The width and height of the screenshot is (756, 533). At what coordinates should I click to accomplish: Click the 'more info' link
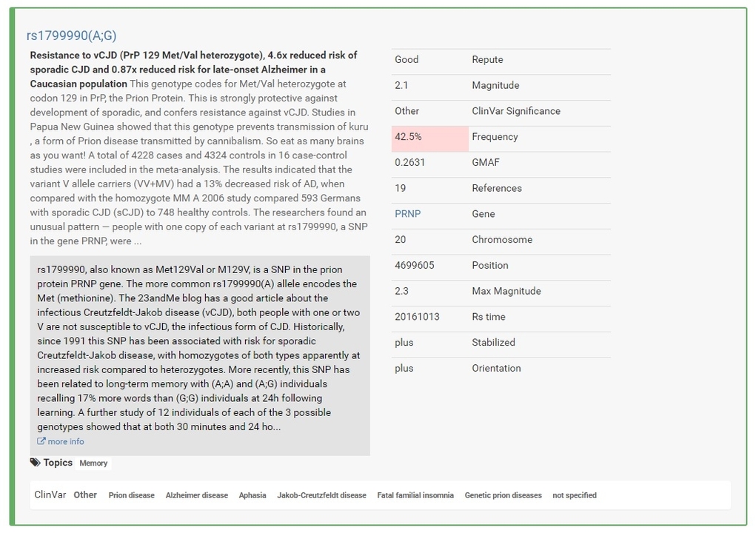pyautogui.click(x=66, y=441)
